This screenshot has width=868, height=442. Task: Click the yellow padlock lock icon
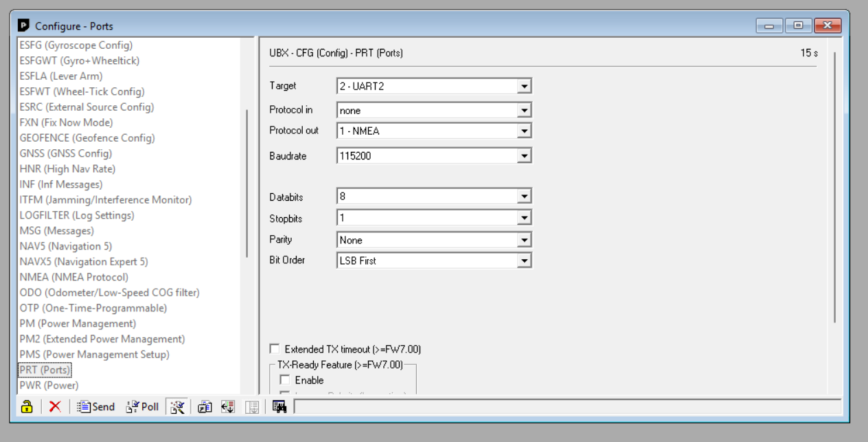pos(27,407)
